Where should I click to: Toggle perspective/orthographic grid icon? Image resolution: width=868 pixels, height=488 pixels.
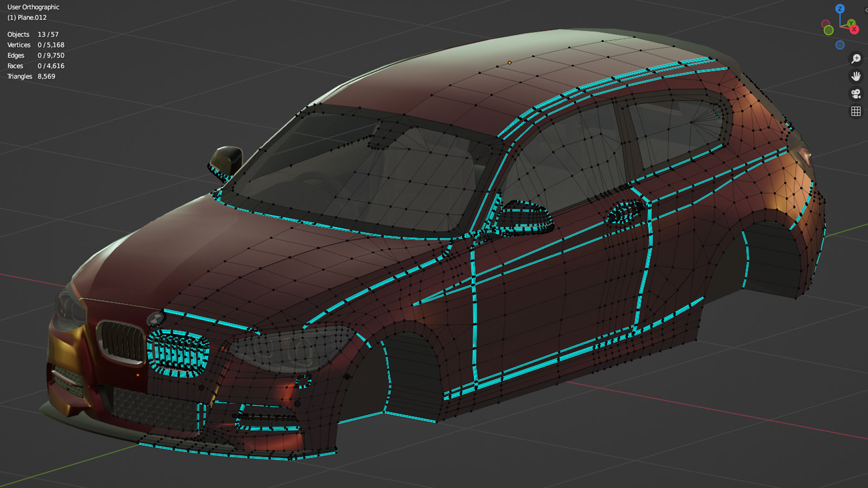(x=856, y=112)
